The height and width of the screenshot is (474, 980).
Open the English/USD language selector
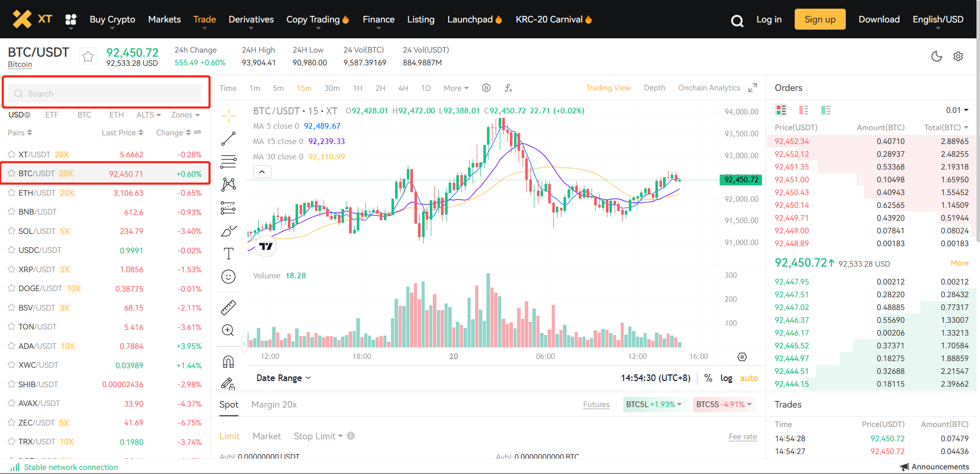click(938, 19)
